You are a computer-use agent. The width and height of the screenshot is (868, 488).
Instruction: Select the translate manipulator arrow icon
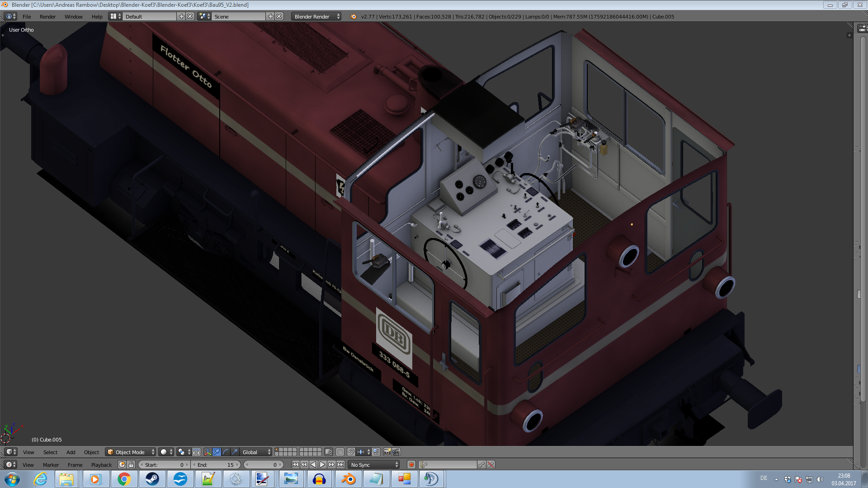point(217,452)
